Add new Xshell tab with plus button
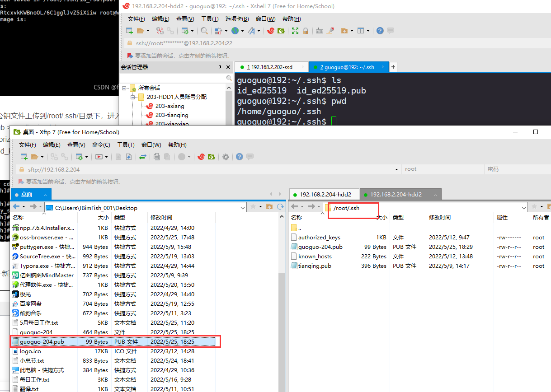Image resolution: width=551 pixels, height=392 pixels. click(x=393, y=67)
